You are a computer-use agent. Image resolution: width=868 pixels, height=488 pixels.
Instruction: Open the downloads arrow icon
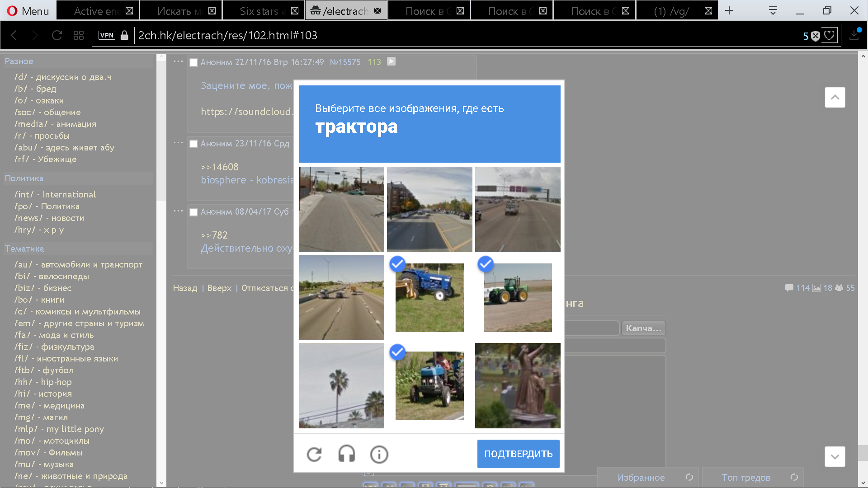pos(854,35)
